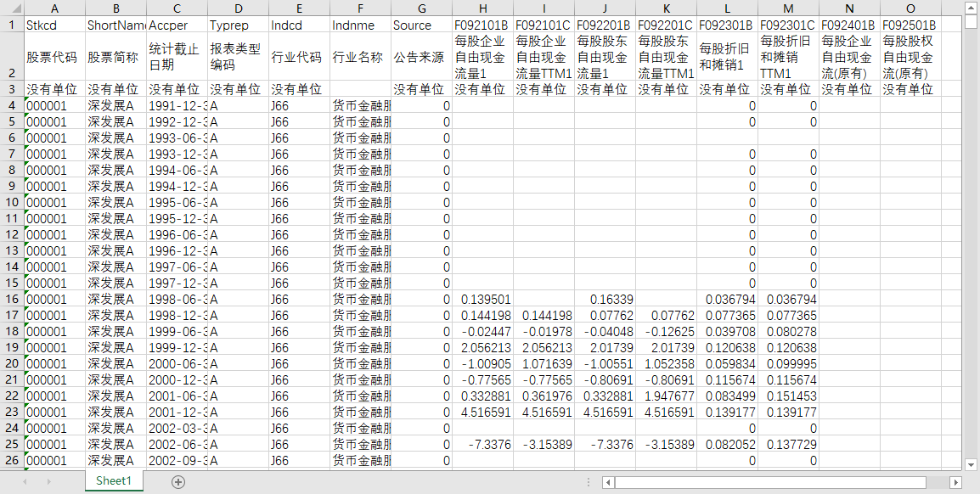Select the 公告来源 cell
This screenshot has height=494, width=980.
click(x=422, y=57)
